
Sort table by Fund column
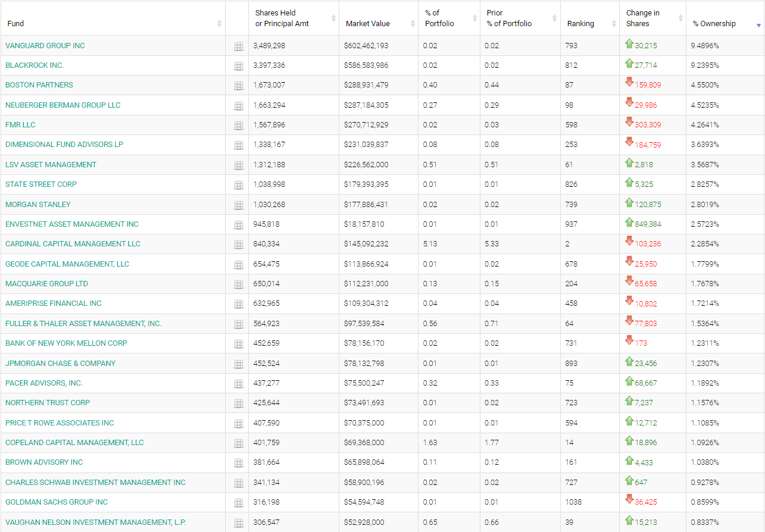(113, 18)
